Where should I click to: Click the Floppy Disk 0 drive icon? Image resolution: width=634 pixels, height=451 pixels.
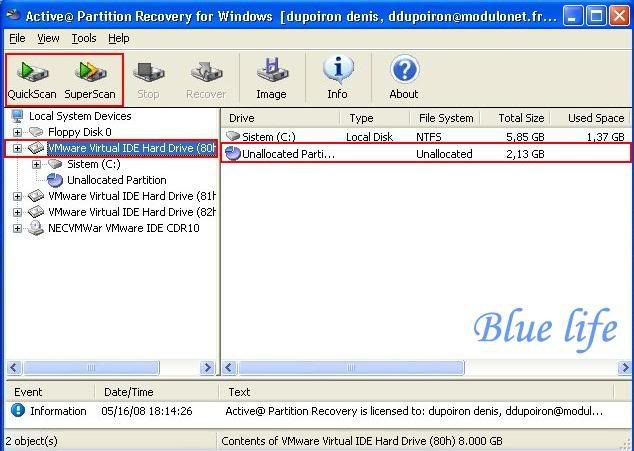36,132
